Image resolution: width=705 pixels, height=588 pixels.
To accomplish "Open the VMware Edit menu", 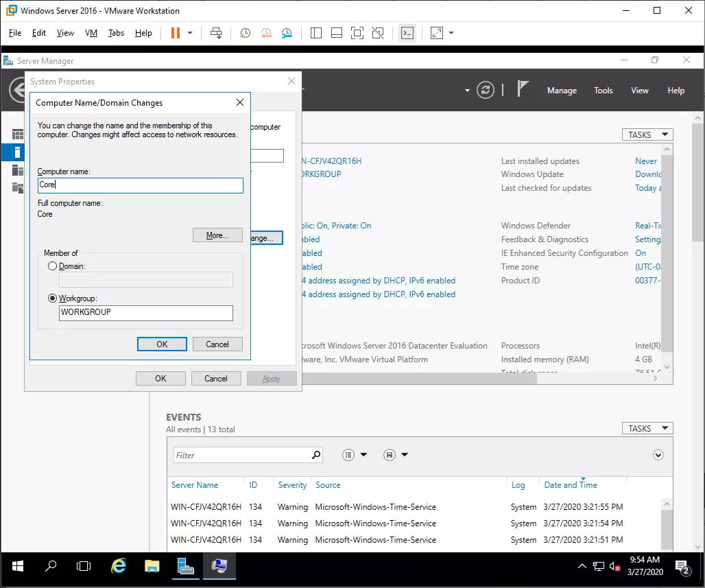I will (38, 33).
